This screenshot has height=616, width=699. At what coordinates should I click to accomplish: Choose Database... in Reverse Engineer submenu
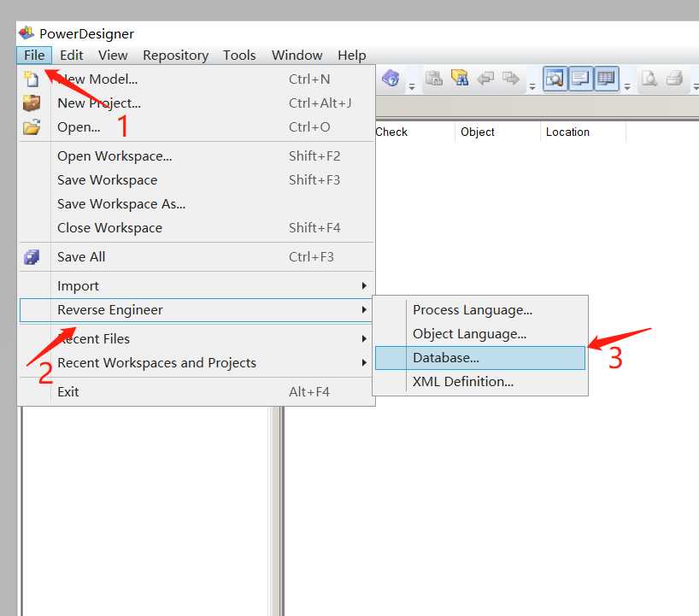(480, 358)
